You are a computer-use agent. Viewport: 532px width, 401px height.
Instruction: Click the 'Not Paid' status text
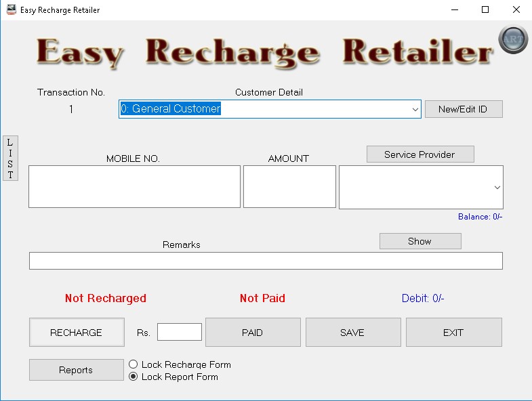[262, 298]
